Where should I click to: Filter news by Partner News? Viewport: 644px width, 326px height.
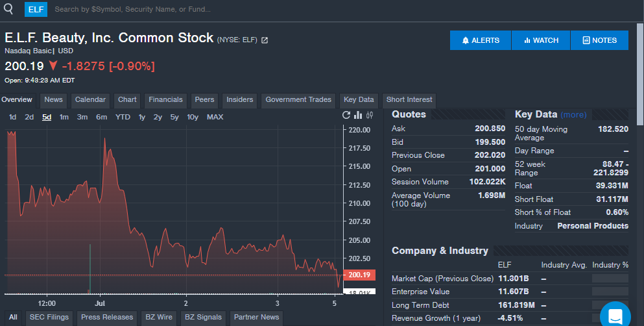pos(256,318)
